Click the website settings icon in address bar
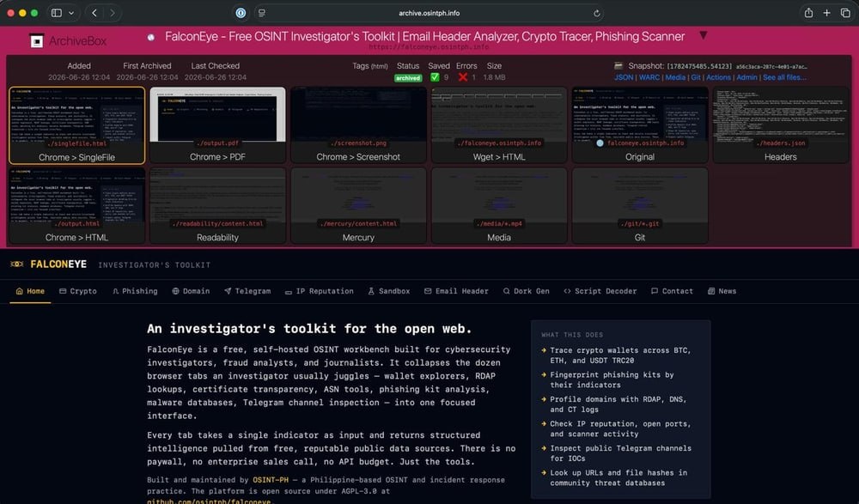This screenshot has height=504, width=859. pyautogui.click(x=262, y=13)
